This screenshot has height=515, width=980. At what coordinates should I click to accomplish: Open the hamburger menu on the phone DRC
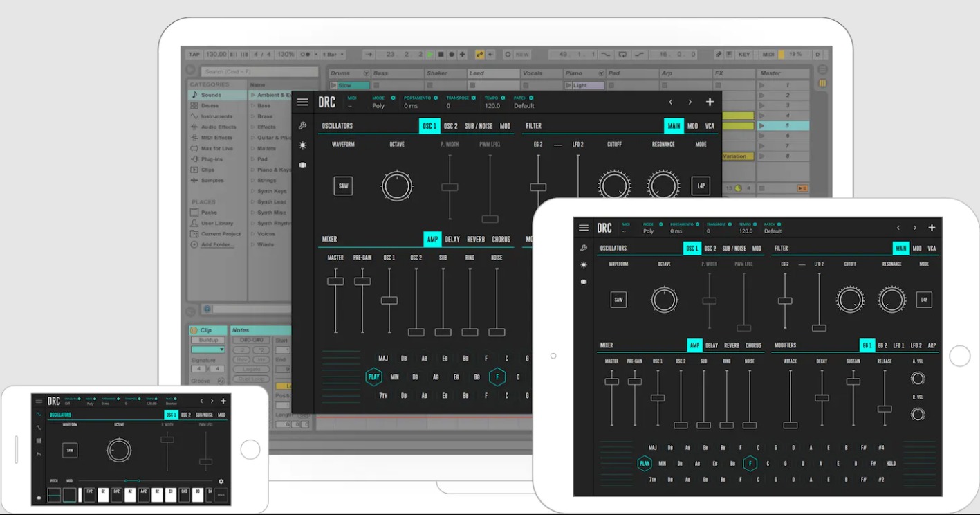[39, 401]
